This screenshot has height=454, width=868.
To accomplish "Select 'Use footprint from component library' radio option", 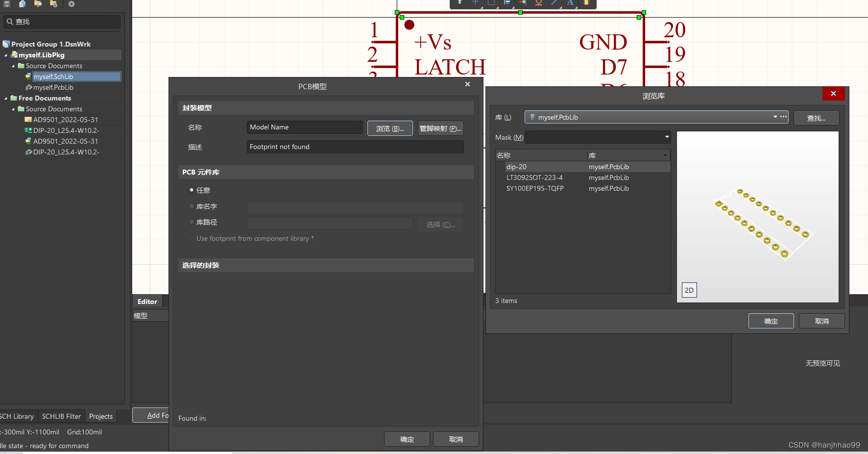I will point(192,238).
